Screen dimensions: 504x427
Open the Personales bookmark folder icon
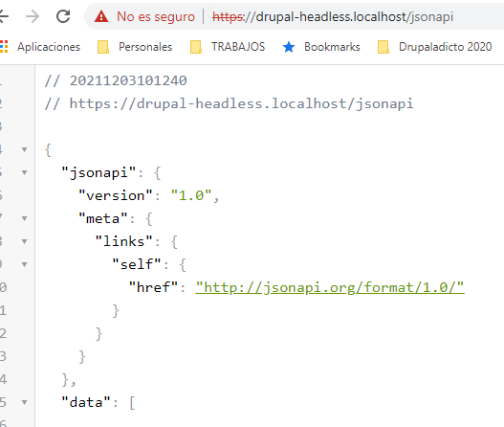click(103, 47)
